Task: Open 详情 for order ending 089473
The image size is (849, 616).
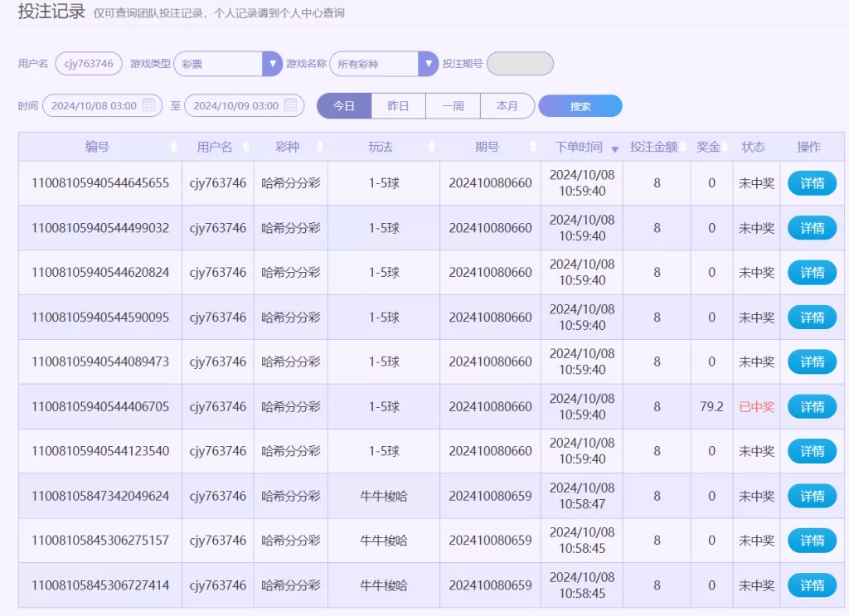Action: click(x=813, y=361)
